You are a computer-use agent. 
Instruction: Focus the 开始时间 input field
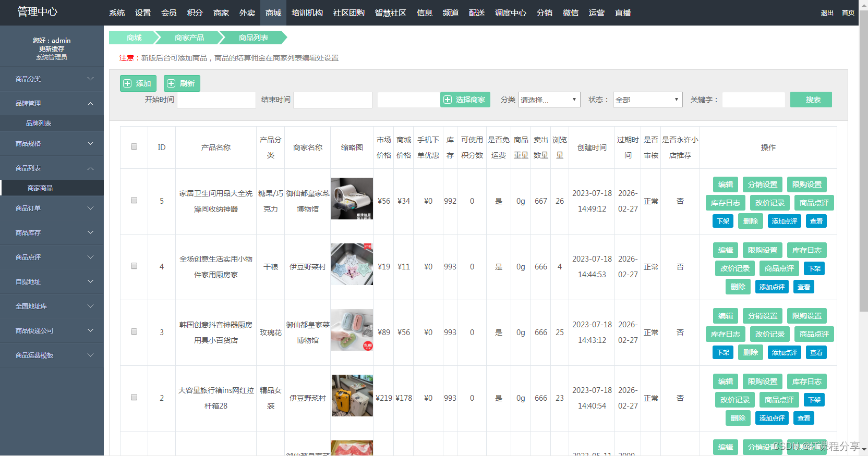pos(216,100)
